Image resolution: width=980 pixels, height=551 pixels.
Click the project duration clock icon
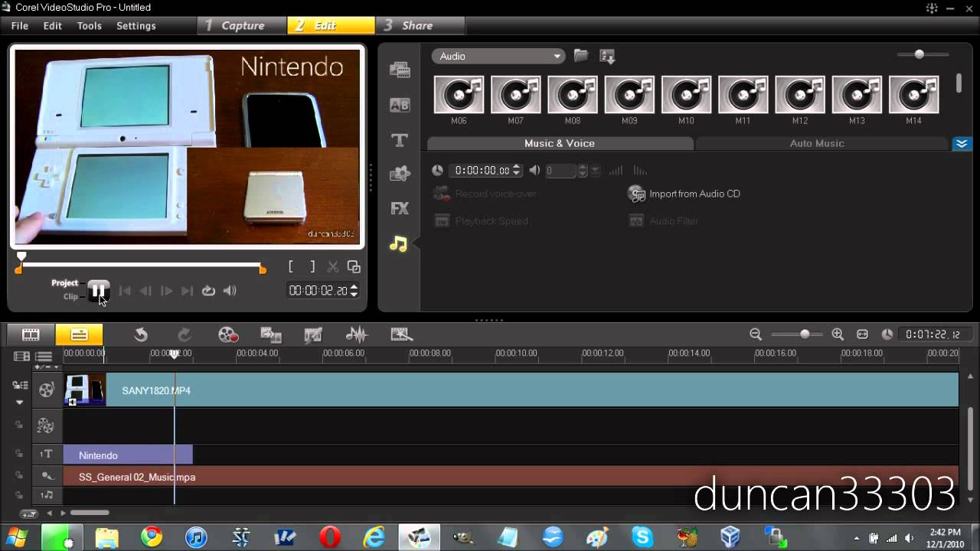887,334
